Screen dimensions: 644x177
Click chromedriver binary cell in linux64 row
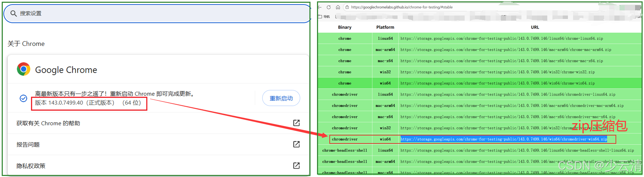(x=345, y=94)
